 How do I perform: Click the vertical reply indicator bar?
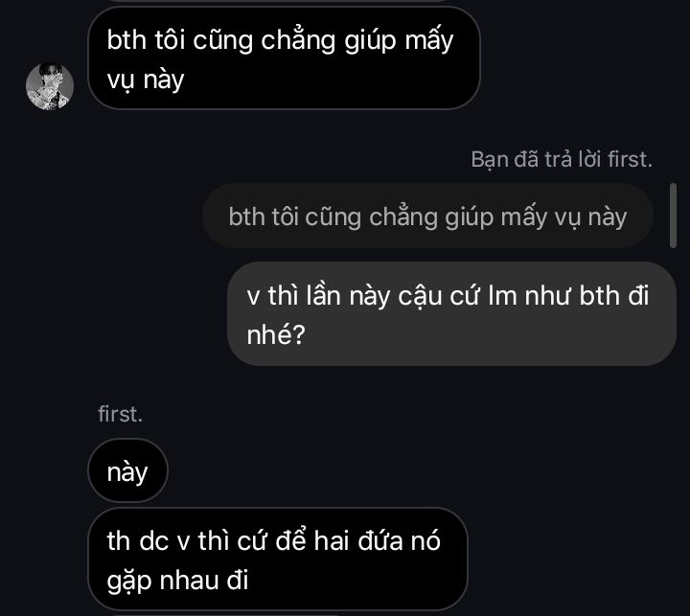673,216
